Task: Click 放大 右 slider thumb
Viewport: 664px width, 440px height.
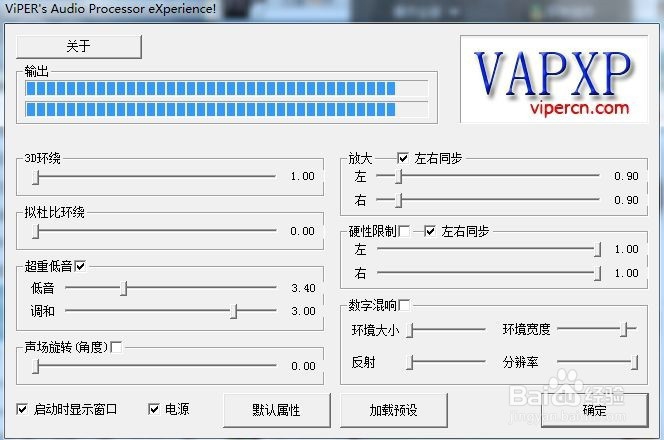Action: pos(398,200)
